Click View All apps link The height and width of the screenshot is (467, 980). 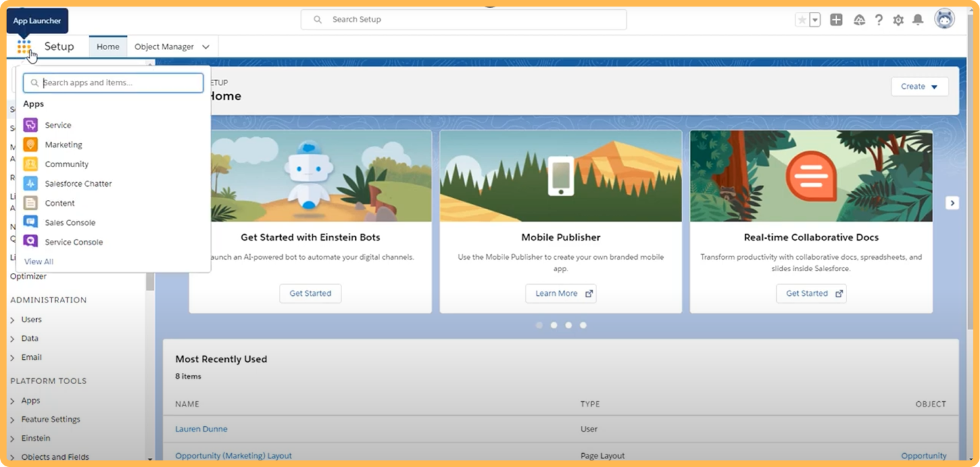[39, 262]
